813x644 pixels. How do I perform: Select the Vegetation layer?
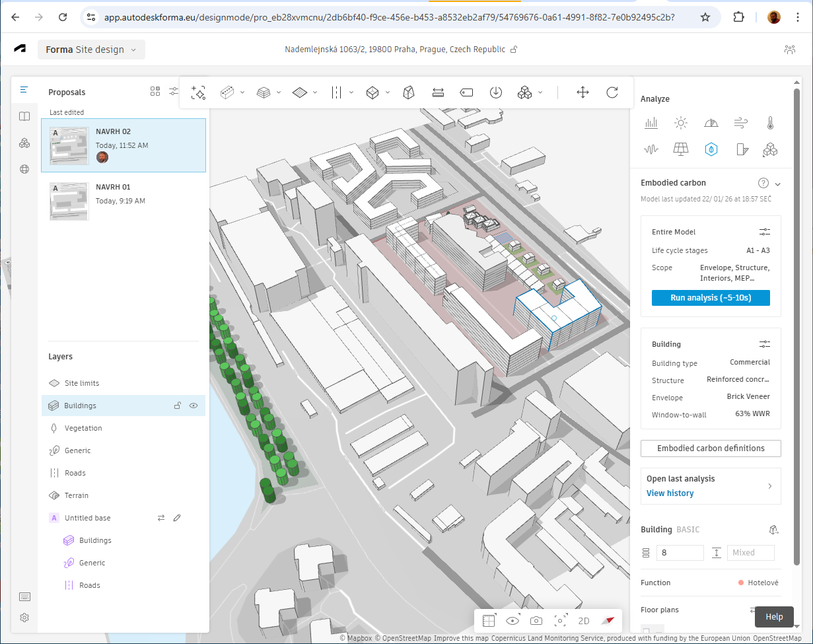[x=83, y=428]
